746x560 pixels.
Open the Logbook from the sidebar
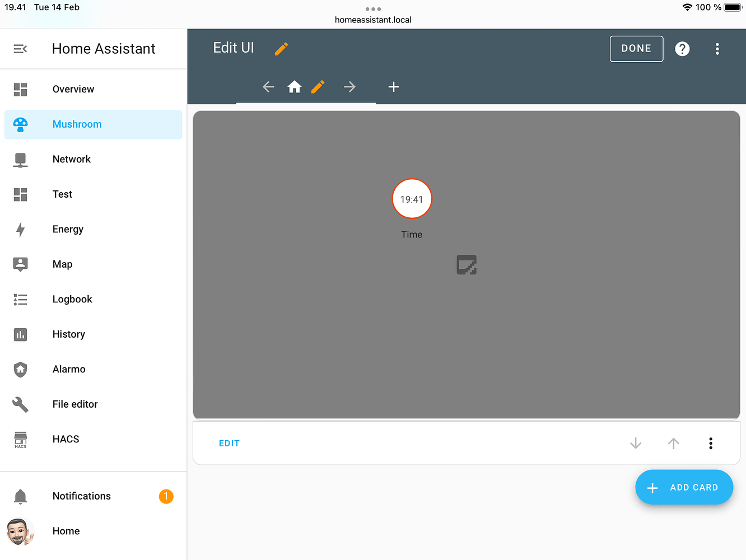click(x=72, y=299)
